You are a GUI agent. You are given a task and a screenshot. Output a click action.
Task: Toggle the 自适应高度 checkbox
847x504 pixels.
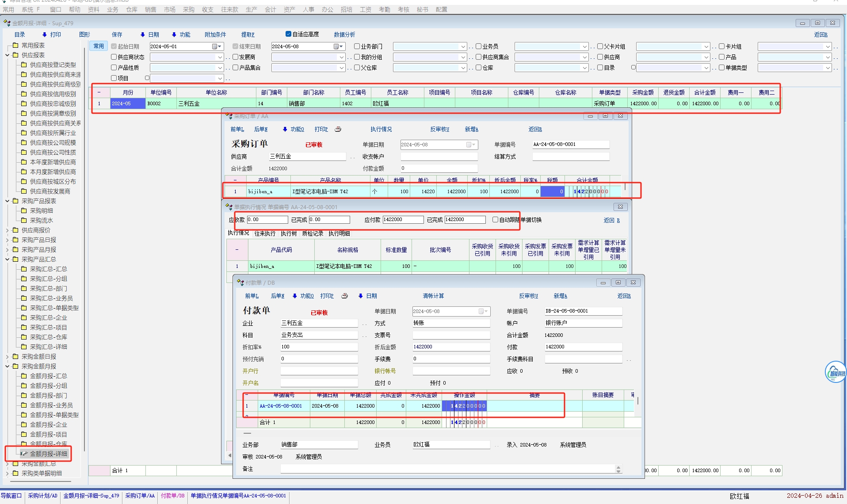click(x=288, y=34)
